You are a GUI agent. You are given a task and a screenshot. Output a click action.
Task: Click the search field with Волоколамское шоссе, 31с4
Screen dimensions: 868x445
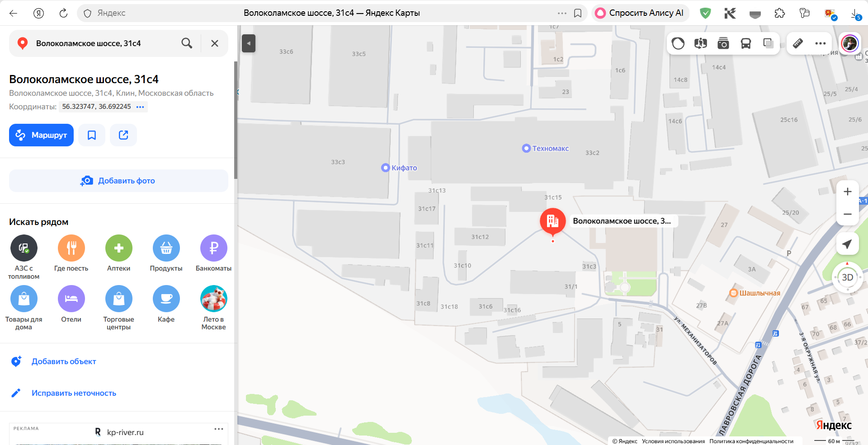coord(104,43)
